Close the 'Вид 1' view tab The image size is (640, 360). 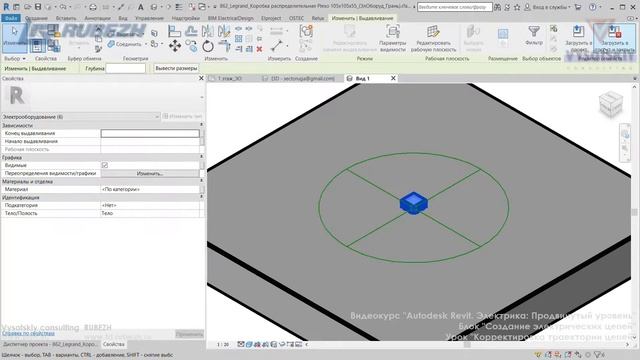[x=393, y=78]
